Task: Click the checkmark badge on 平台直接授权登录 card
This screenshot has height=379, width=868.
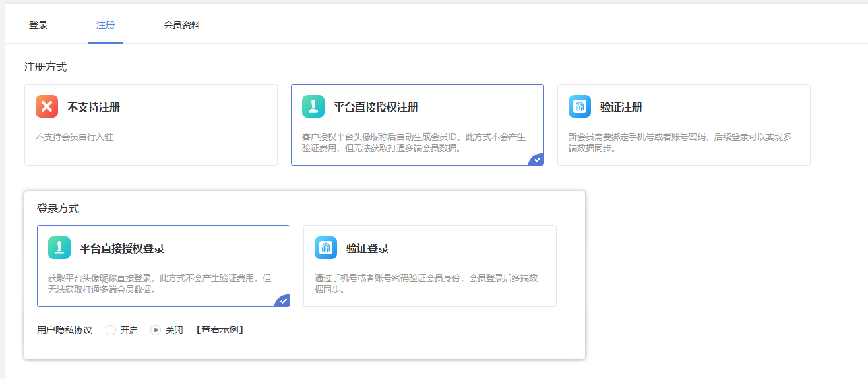Action: (284, 301)
